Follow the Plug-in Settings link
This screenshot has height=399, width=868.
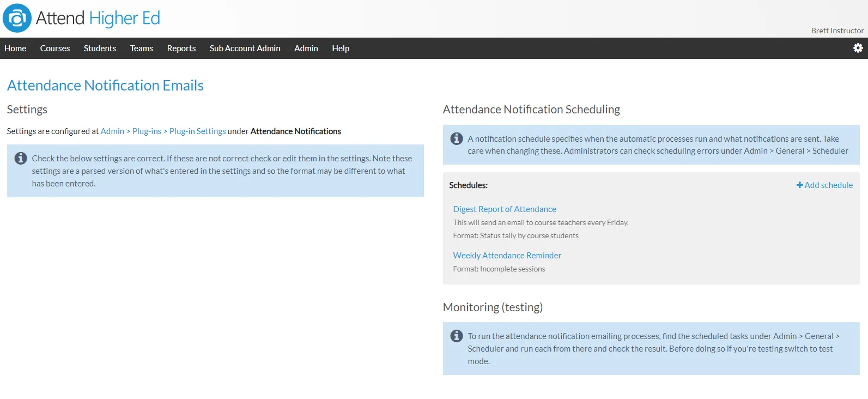198,131
